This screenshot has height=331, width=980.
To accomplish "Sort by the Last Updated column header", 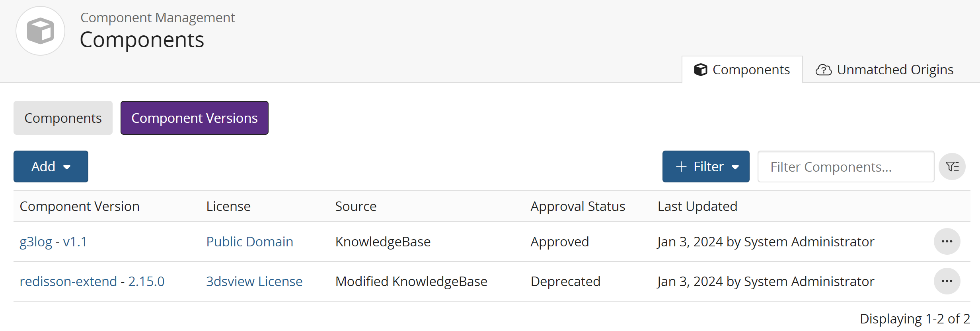I will point(697,206).
